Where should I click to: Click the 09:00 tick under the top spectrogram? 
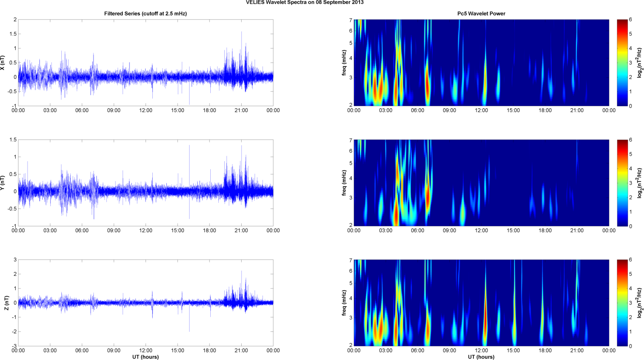(449, 110)
